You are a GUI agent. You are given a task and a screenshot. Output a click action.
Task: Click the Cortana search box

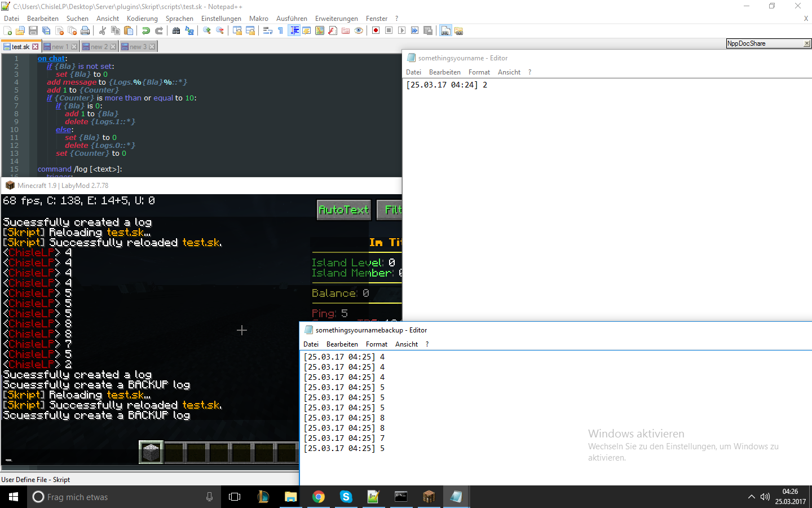coord(123,497)
